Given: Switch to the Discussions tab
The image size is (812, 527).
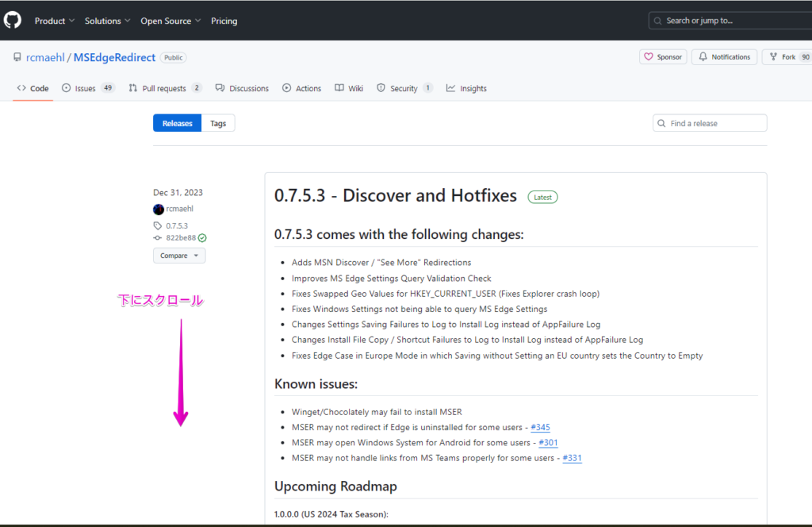Looking at the screenshot, I should (x=242, y=88).
